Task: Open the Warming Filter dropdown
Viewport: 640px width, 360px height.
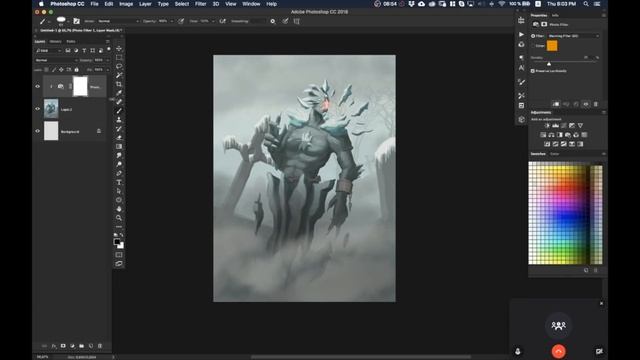Action: tap(573, 36)
